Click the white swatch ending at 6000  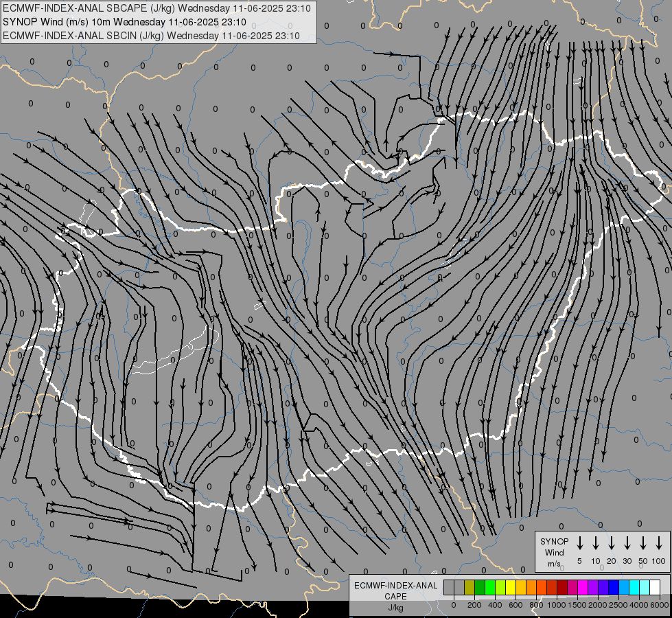[654, 587]
